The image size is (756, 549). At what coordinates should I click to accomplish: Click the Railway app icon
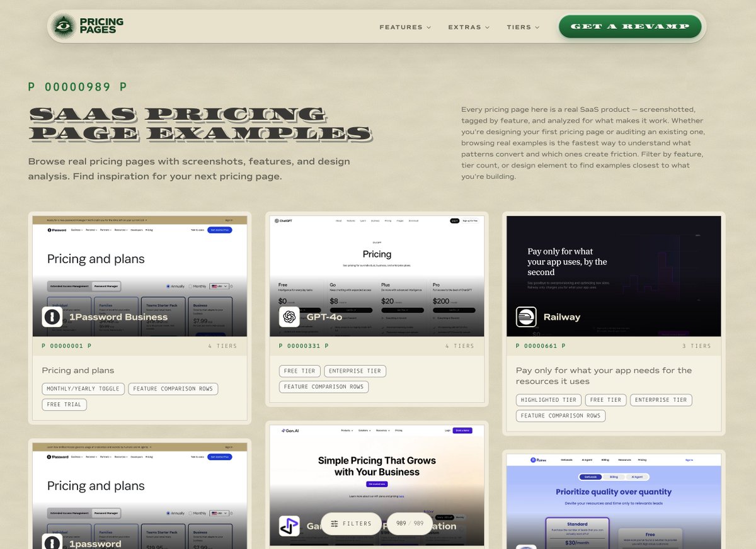[526, 317]
